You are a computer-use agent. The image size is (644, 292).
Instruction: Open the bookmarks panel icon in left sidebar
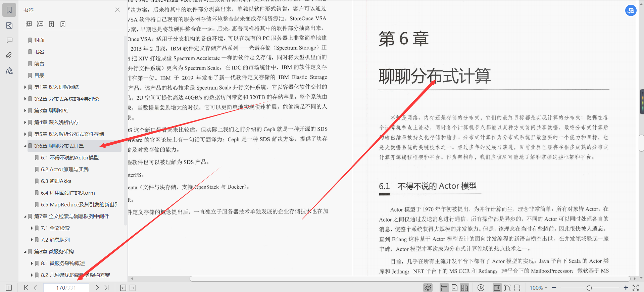tap(9, 10)
